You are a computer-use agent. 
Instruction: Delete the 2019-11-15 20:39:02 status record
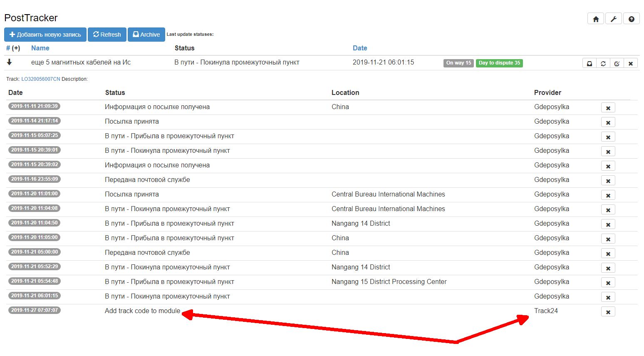(x=608, y=166)
